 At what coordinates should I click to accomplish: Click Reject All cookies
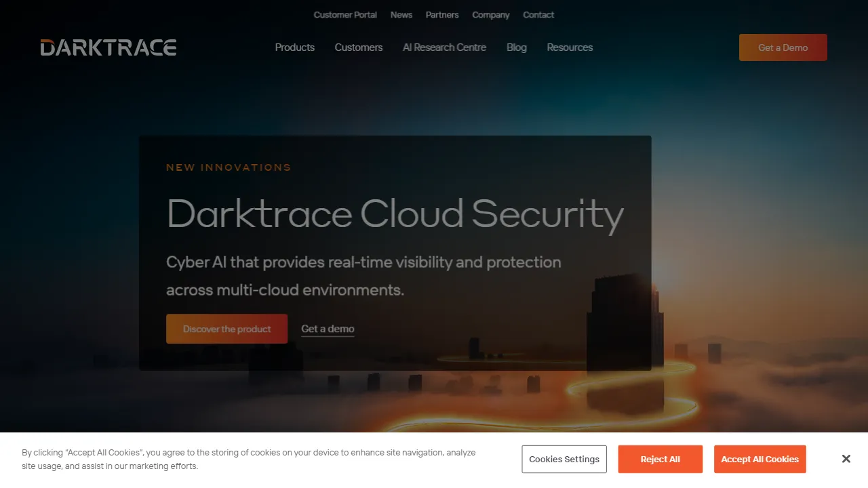[x=660, y=459]
